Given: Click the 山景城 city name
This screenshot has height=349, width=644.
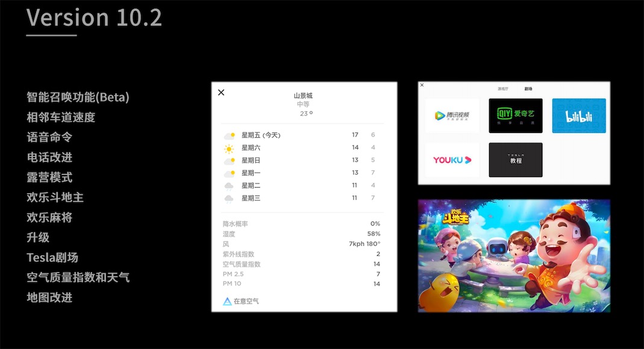Looking at the screenshot, I should 302,95.
